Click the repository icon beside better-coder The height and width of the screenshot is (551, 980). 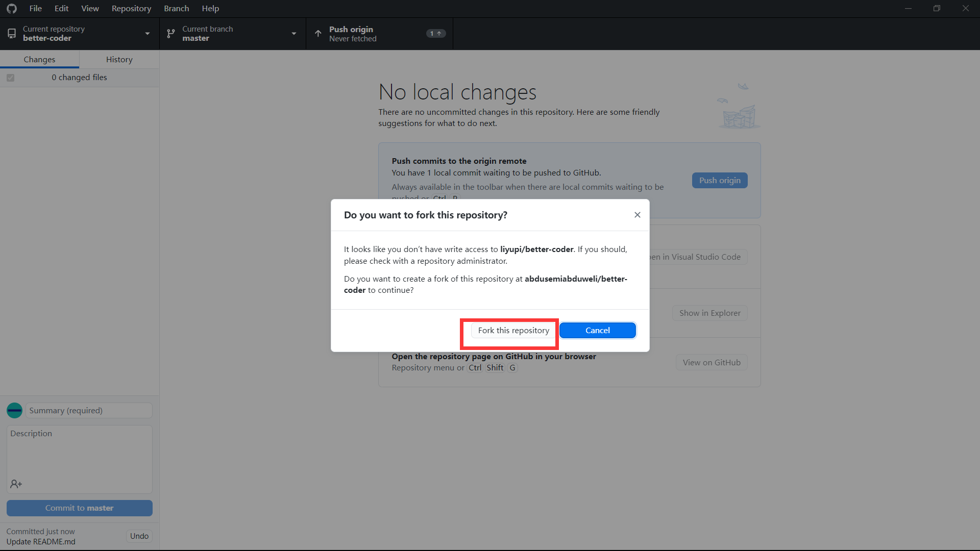[12, 34]
